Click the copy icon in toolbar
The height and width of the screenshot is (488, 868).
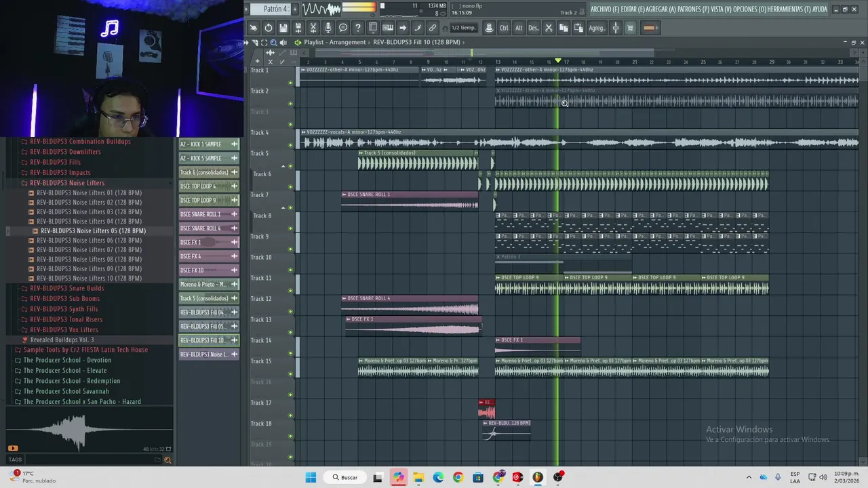coord(564,28)
